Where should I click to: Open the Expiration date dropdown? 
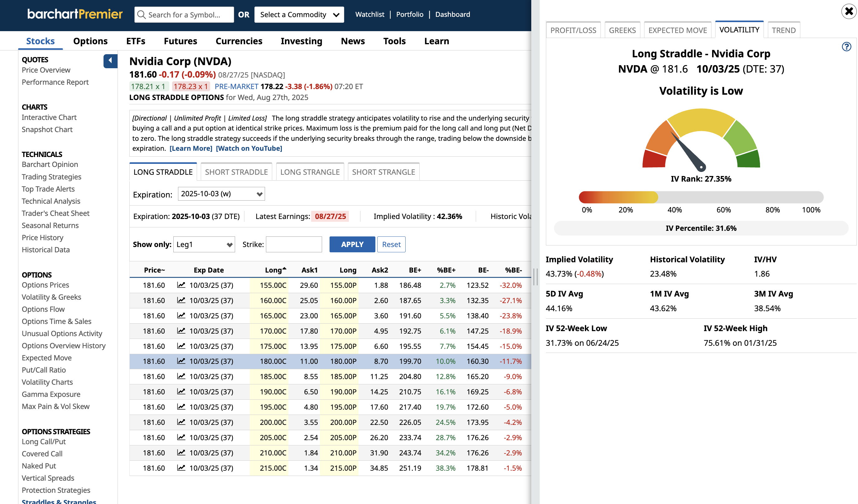pyautogui.click(x=221, y=194)
